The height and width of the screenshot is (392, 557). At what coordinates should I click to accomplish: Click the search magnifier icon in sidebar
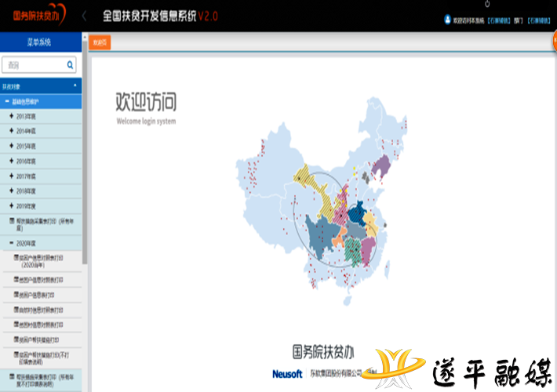click(x=70, y=65)
